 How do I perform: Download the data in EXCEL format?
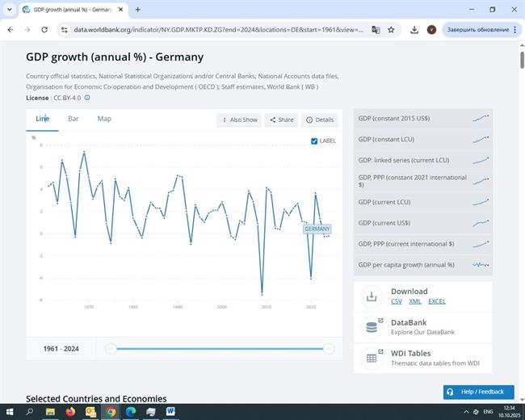pos(436,301)
